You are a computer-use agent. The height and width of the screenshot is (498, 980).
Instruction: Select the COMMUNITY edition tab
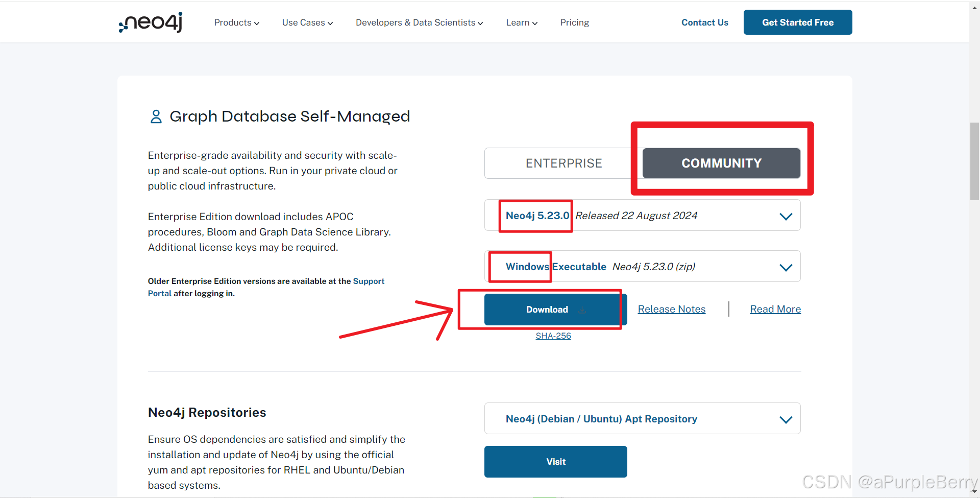click(x=721, y=163)
